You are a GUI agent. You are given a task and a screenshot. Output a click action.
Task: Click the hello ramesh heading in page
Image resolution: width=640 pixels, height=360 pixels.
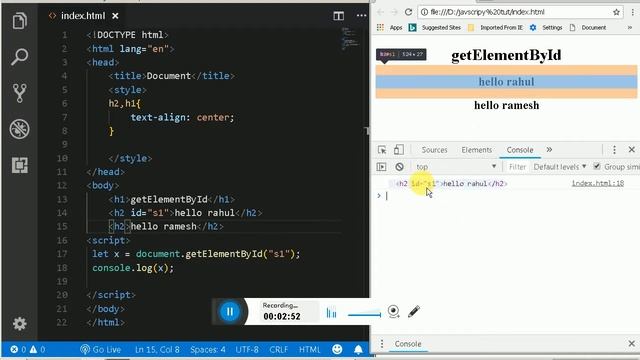506,105
